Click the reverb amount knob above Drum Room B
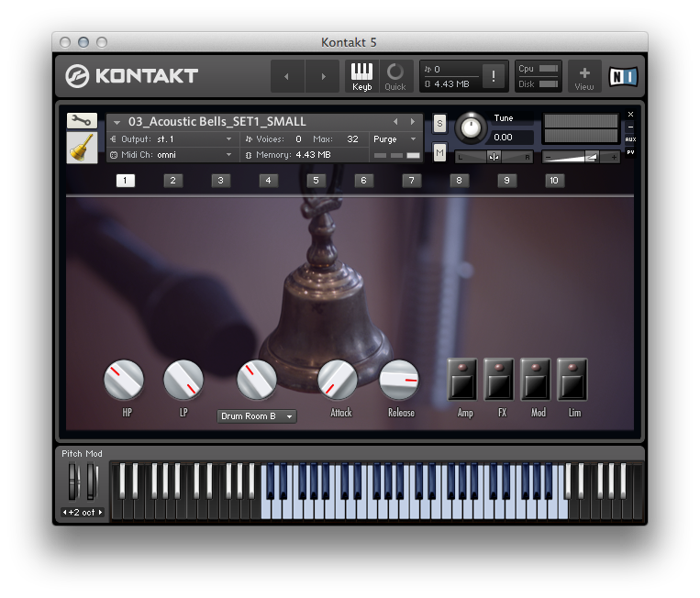700x598 pixels. (257, 380)
